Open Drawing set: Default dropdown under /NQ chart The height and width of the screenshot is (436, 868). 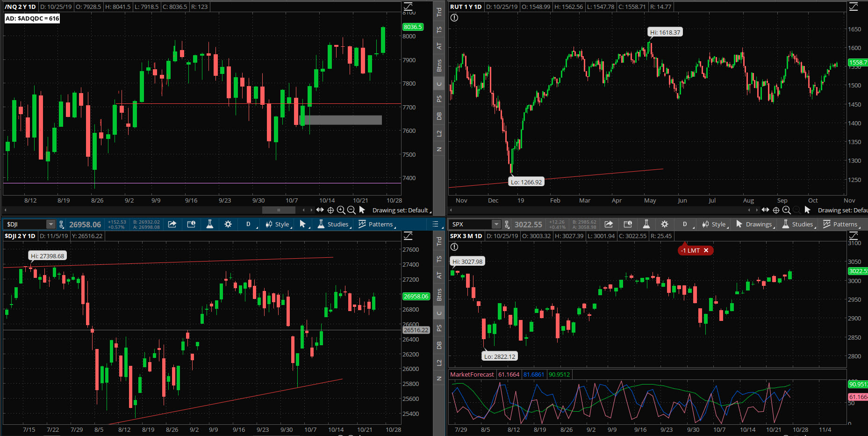pos(402,210)
